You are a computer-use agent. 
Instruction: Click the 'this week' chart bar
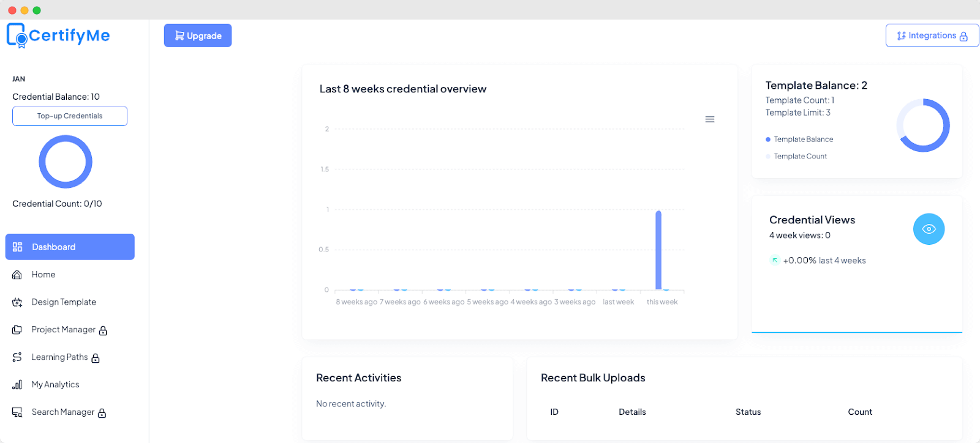[658, 250]
